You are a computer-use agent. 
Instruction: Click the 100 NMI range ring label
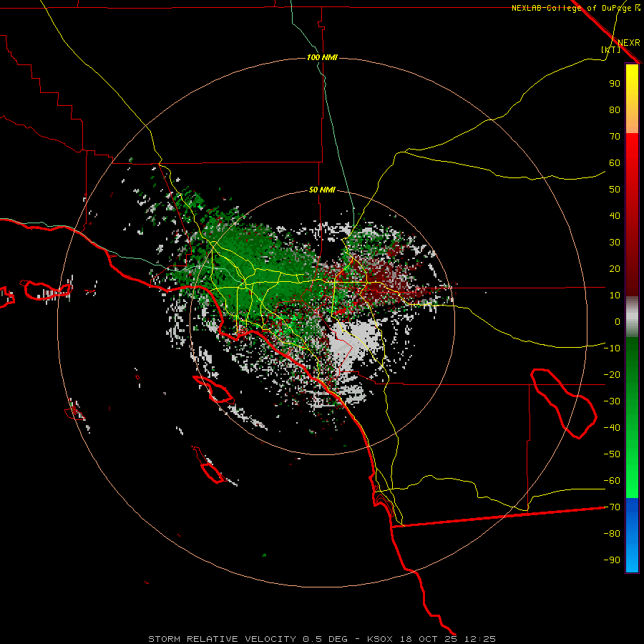click(x=322, y=57)
